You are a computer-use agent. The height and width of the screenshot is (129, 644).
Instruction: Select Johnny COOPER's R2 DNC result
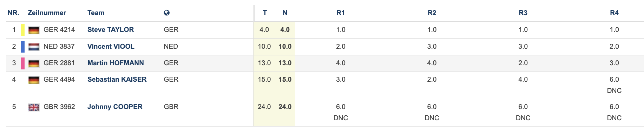(x=432, y=118)
